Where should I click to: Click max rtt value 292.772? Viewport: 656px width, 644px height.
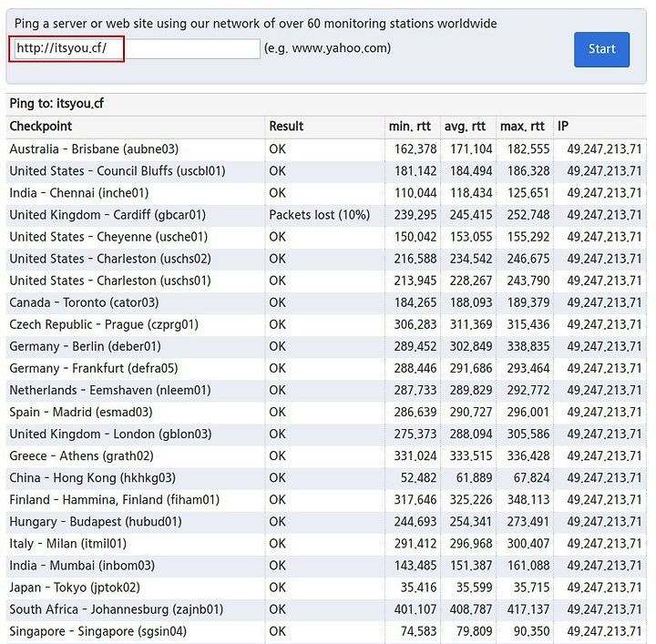point(528,390)
